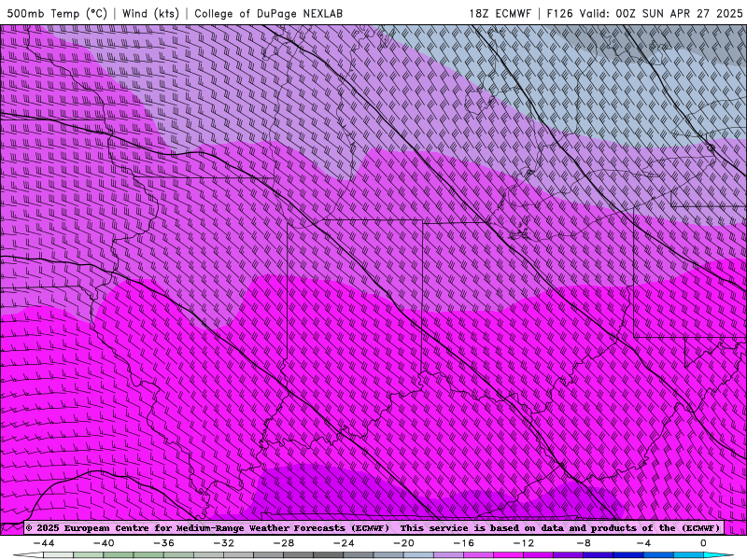The height and width of the screenshot is (560, 747).
Task: Click the '18Z ECMWF' model run label
Action: click(x=500, y=13)
